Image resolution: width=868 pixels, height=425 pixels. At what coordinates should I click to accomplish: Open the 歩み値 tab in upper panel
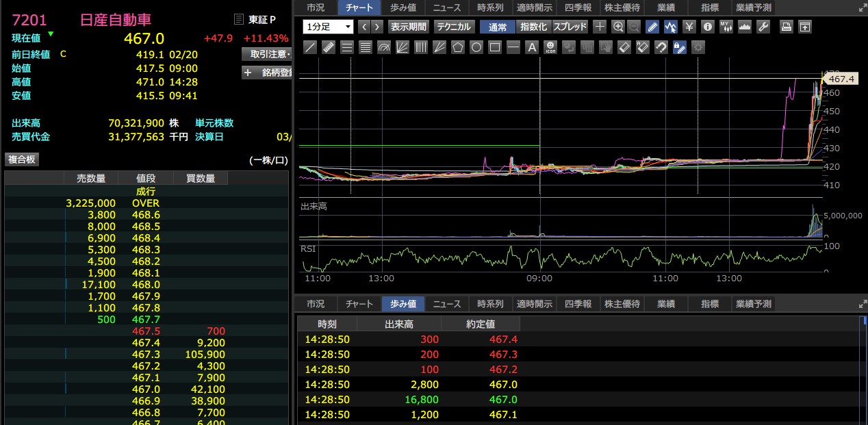(403, 8)
